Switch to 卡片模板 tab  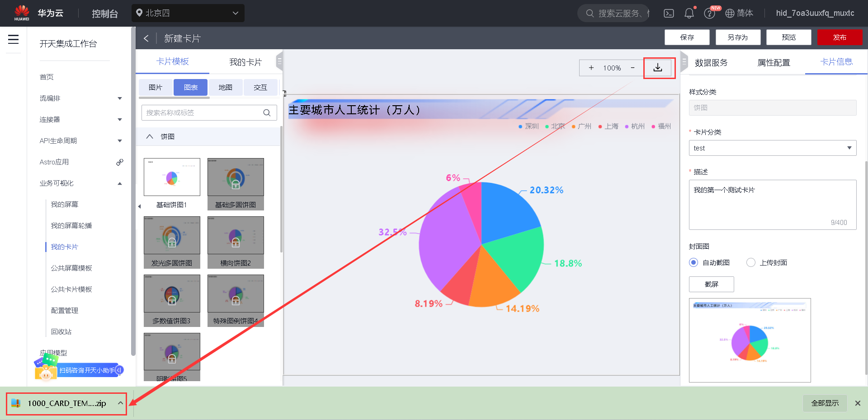[173, 61]
